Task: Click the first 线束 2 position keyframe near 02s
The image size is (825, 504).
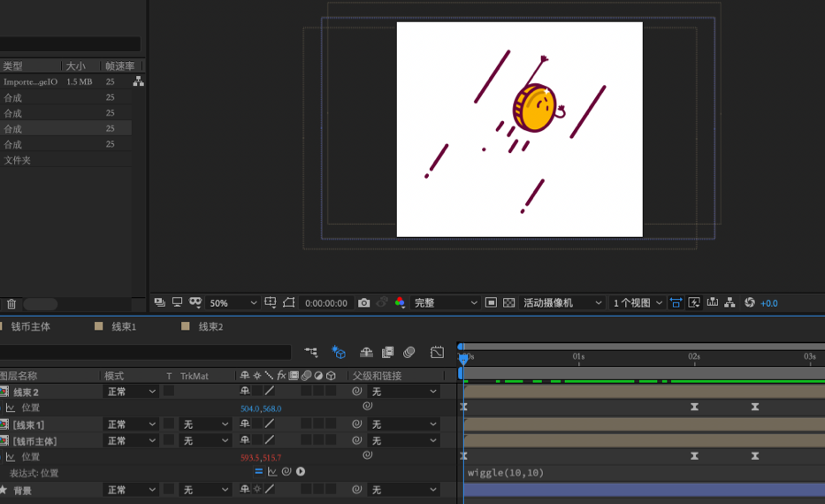Action: pyautogui.click(x=694, y=407)
